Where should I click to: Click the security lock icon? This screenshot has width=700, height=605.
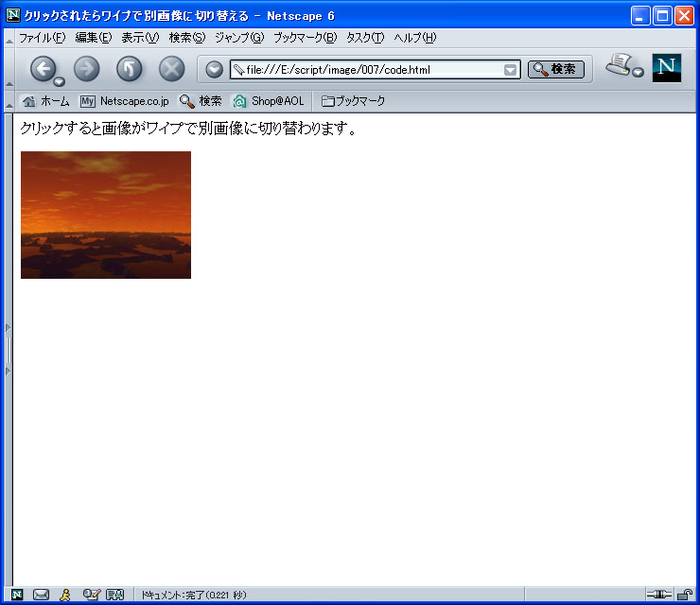pyautogui.click(x=684, y=595)
